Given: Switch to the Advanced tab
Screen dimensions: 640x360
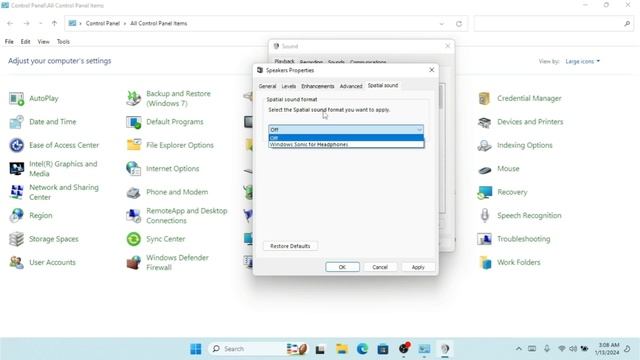Looking at the screenshot, I should pos(351,86).
